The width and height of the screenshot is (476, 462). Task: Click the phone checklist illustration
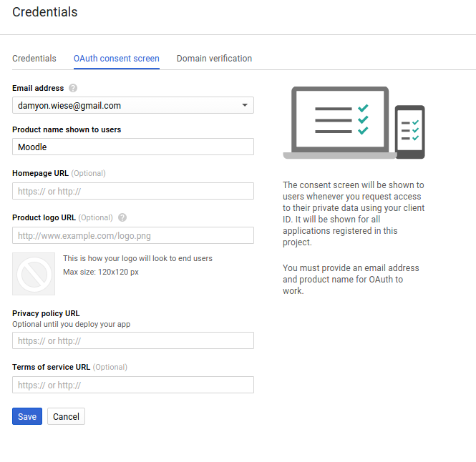tap(410, 132)
